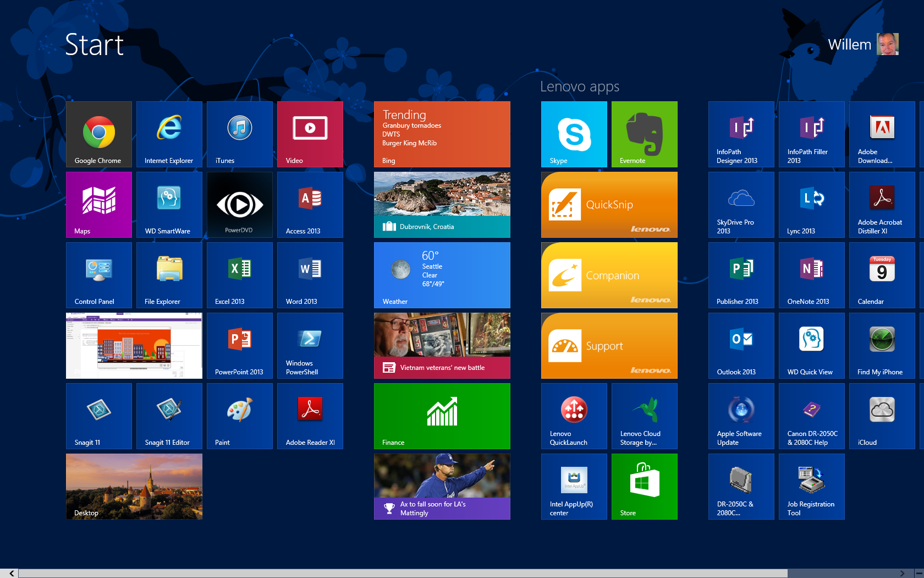
Task: Click the horizontal scrollbar left arrow
Action: 11,573
